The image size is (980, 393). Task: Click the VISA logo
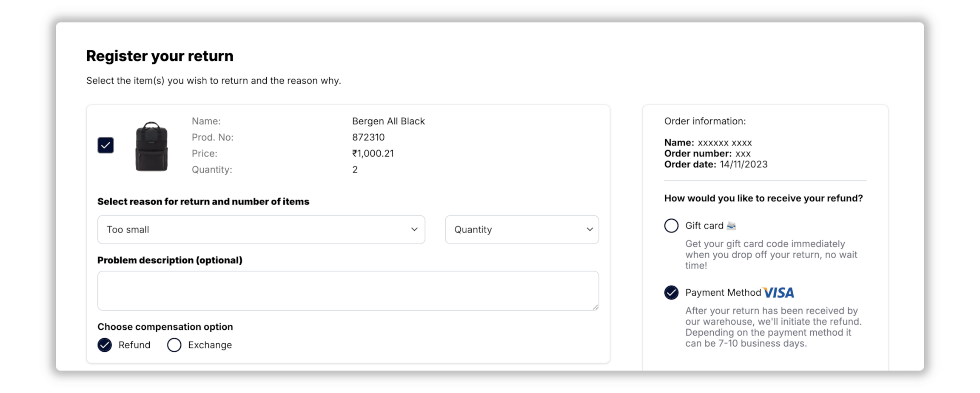pyautogui.click(x=778, y=293)
